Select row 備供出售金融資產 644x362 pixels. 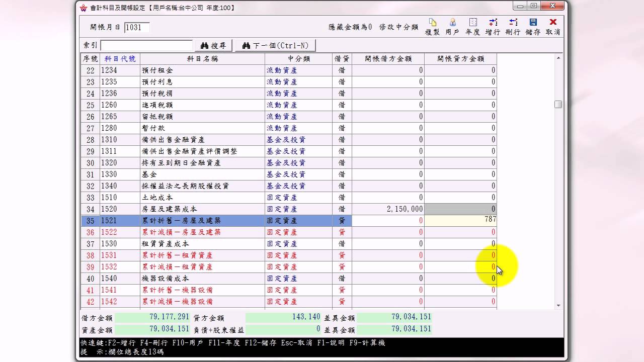[x=289, y=140]
